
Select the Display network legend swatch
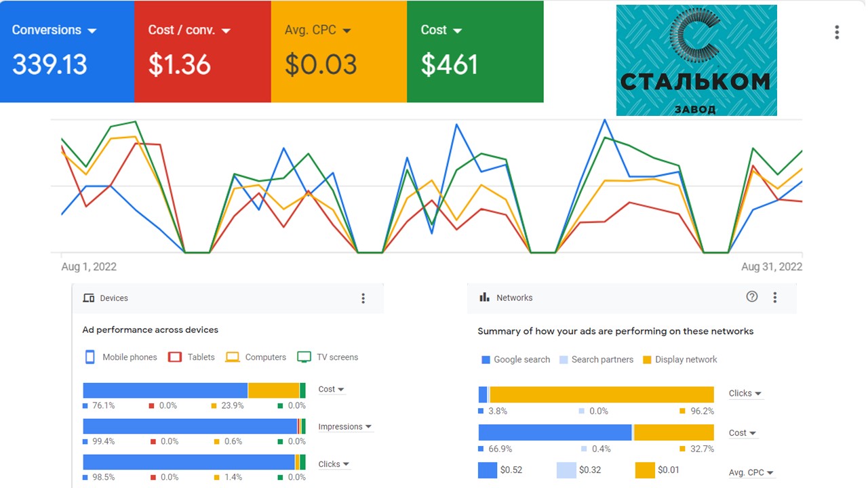[646, 360]
